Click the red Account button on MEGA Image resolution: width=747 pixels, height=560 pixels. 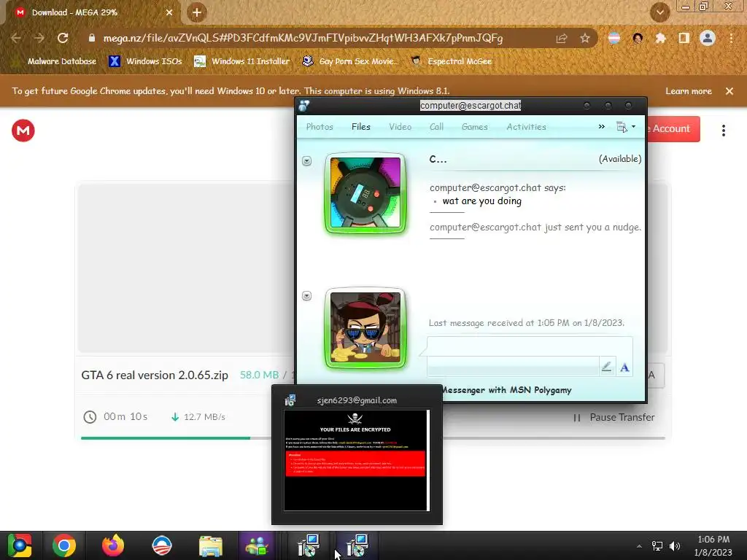click(x=673, y=128)
